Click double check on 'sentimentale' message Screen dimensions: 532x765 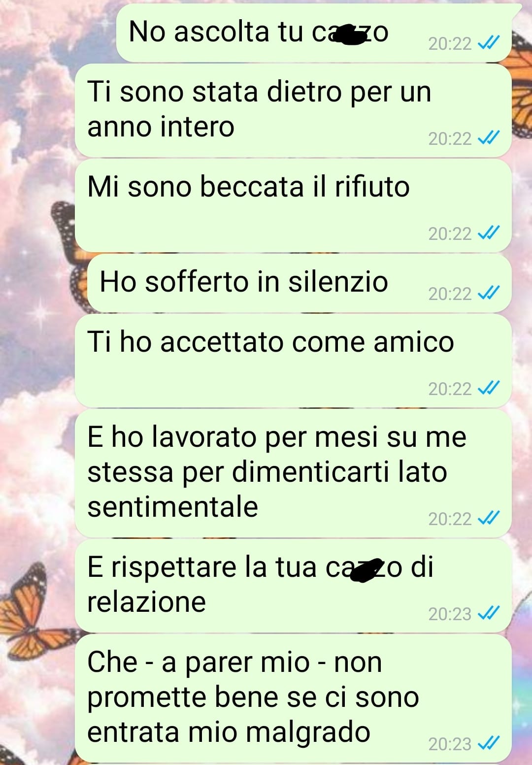pyautogui.click(x=489, y=518)
